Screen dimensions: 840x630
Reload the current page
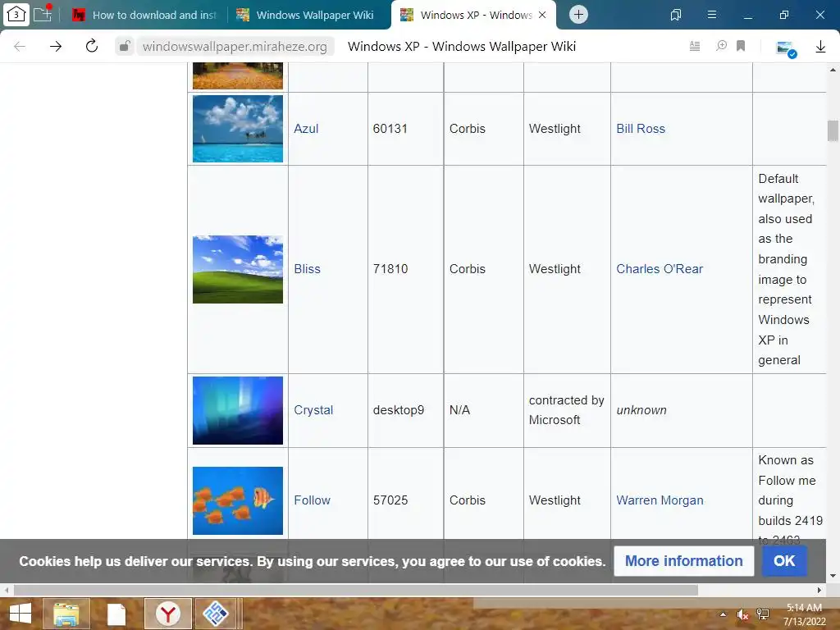[x=92, y=46]
